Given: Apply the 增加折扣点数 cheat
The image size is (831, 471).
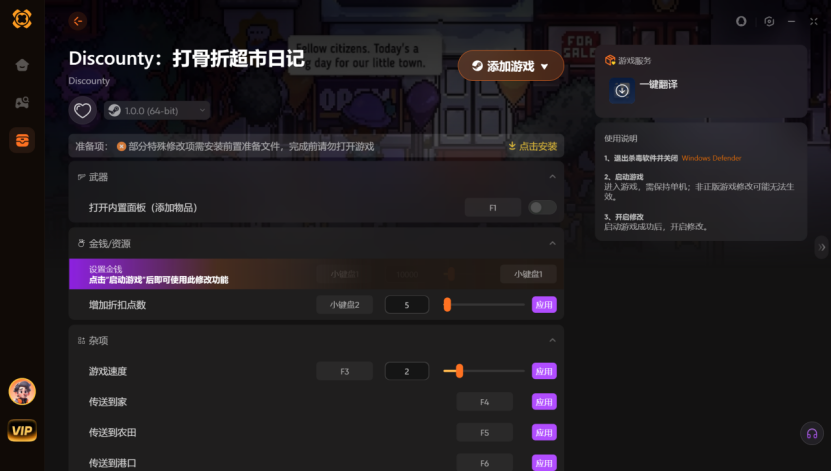Looking at the screenshot, I should tap(544, 305).
